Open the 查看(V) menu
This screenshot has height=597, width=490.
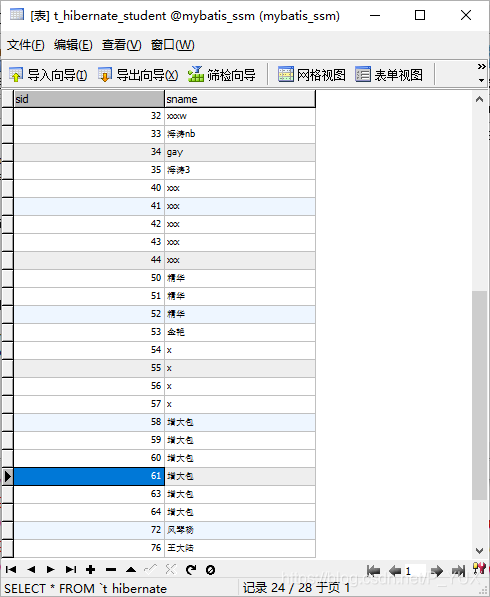121,45
